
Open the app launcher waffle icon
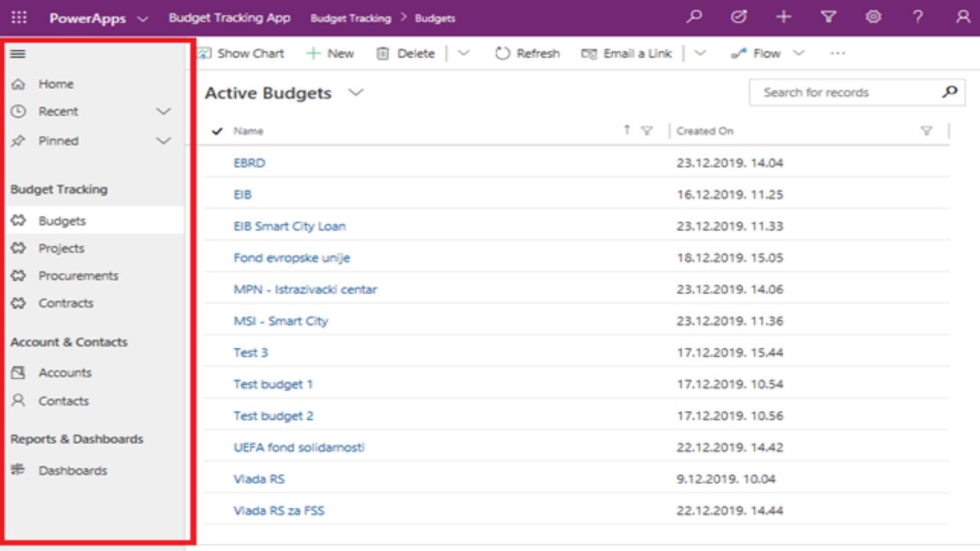click(19, 18)
